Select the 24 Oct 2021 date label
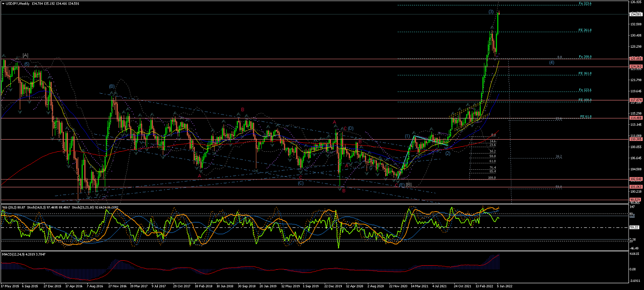This screenshot has height=290, width=644. (462, 285)
